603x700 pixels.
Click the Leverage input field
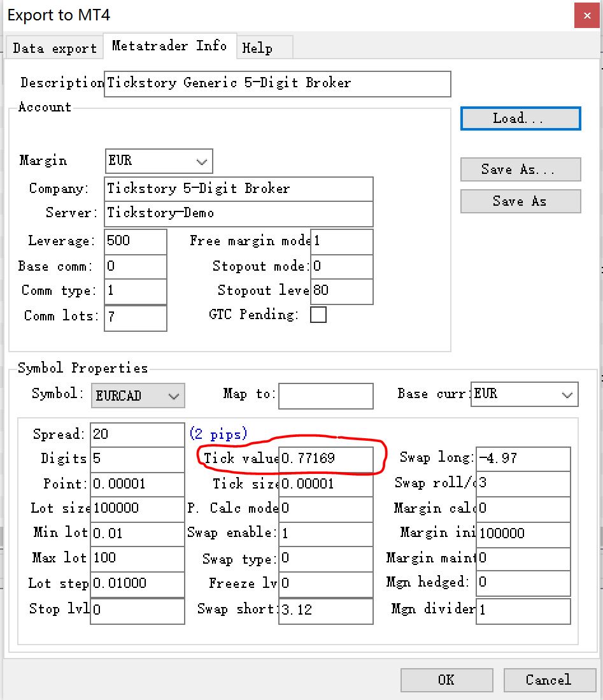[135, 241]
